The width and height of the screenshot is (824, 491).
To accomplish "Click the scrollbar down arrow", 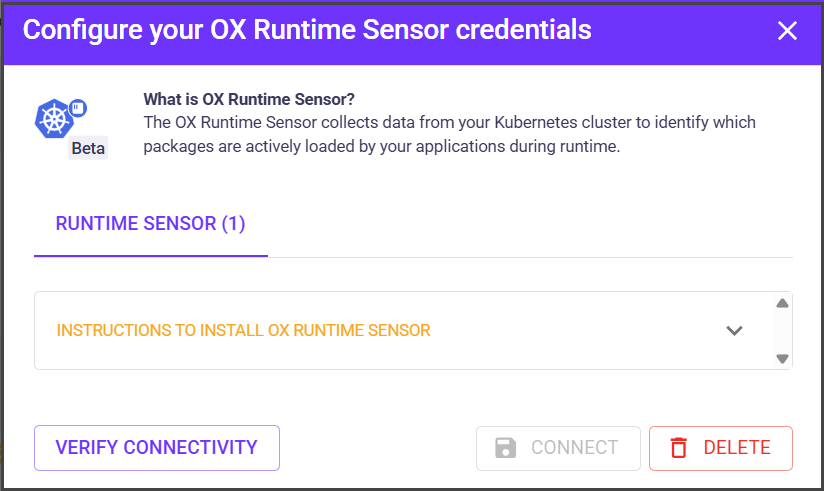I will [x=783, y=358].
